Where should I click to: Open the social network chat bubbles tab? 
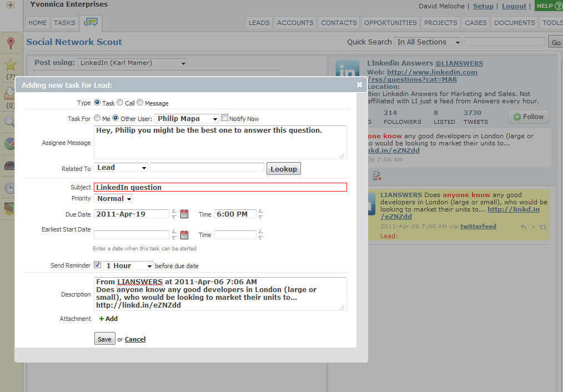[x=91, y=23]
